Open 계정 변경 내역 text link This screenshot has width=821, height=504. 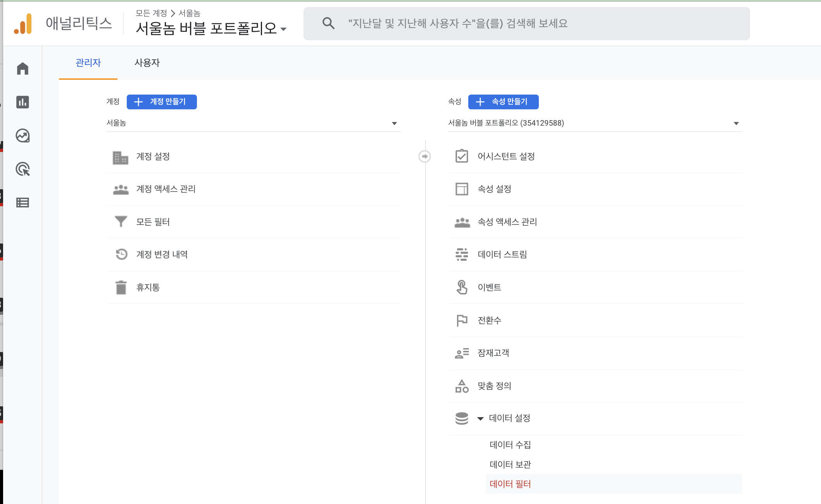pyautogui.click(x=162, y=254)
